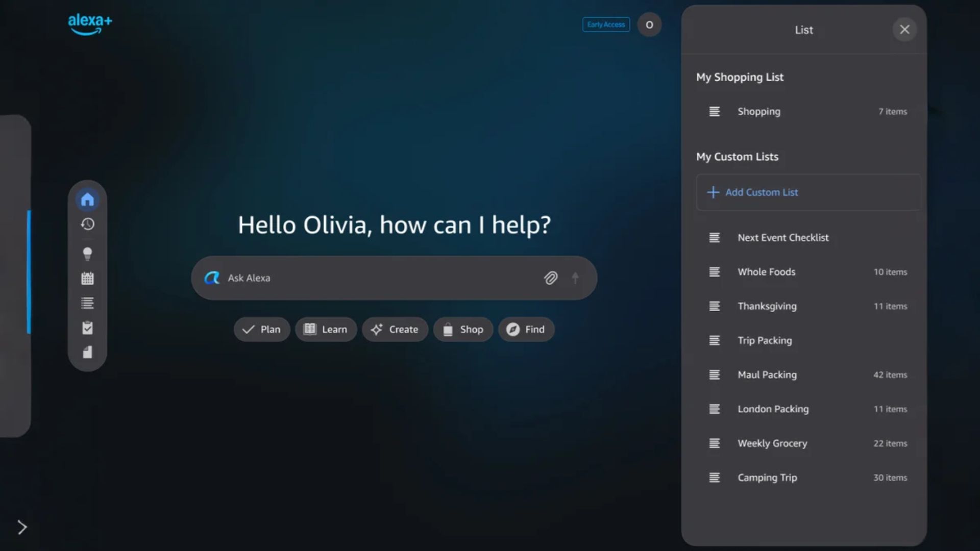Open the profile avatar marked O

pyautogui.click(x=649, y=24)
